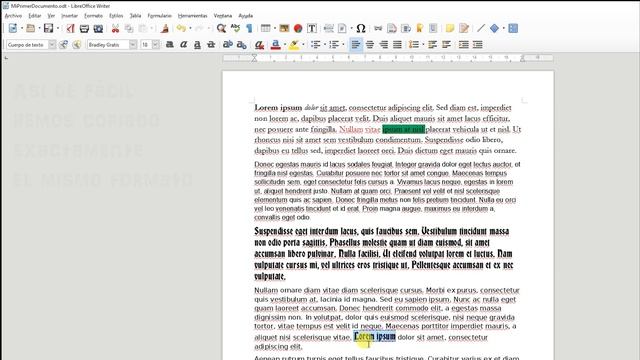Open the special character Omega icon

[361, 28]
